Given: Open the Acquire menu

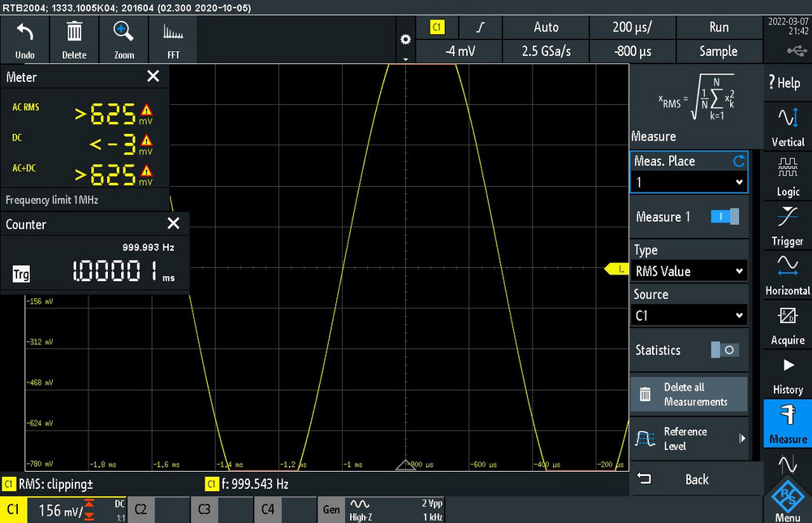Looking at the screenshot, I should [x=787, y=325].
